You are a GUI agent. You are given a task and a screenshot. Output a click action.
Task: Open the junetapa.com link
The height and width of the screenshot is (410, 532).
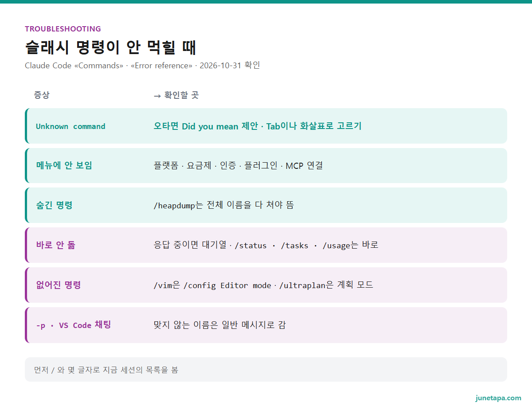[x=498, y=398]
